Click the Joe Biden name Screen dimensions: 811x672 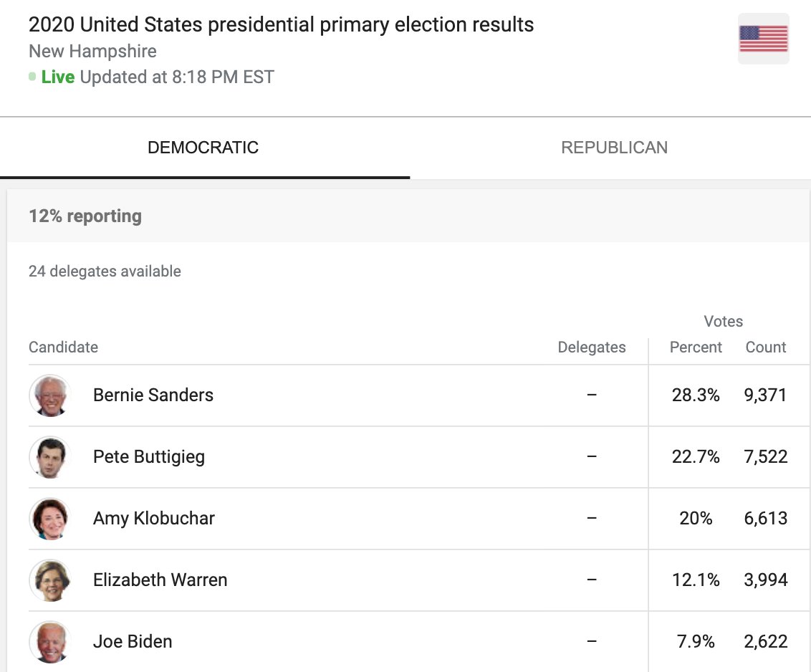(x=133, y=642)
